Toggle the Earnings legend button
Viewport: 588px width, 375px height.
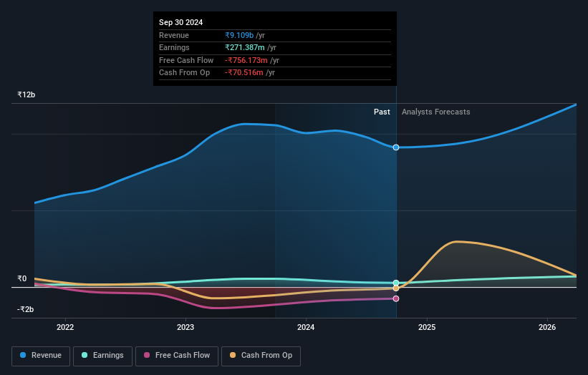pyautogui.click(x=102, y=356)
